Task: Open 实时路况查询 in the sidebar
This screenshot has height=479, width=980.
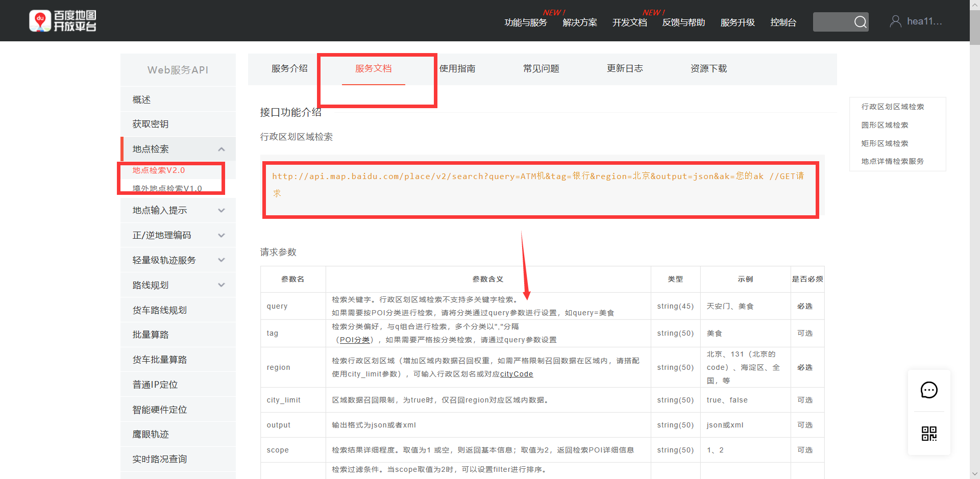Action: click(178, 459)
